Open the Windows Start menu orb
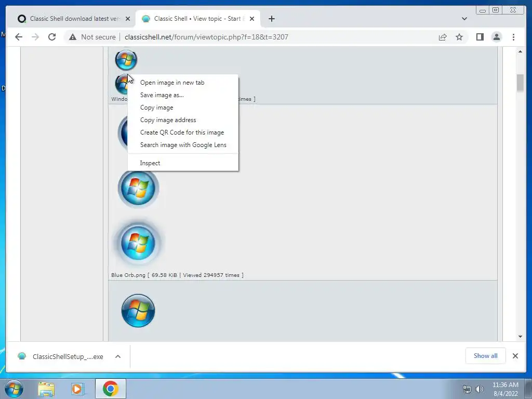Image resolution: width=532 pixels, height=399 pixels. click(x=14, y=389)
